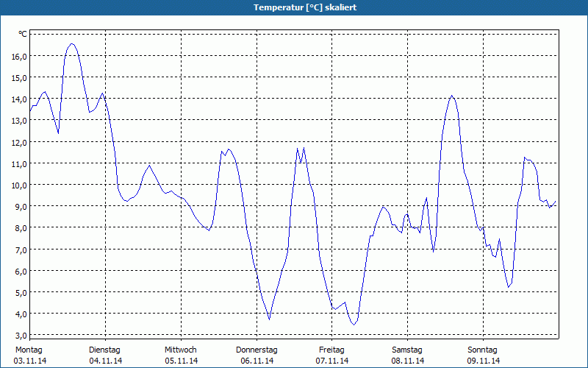588x368 pixels.
Task: Click the Dienstag 04.11.14 axis label
Action: pyautogui.click(x=105, y=355)
